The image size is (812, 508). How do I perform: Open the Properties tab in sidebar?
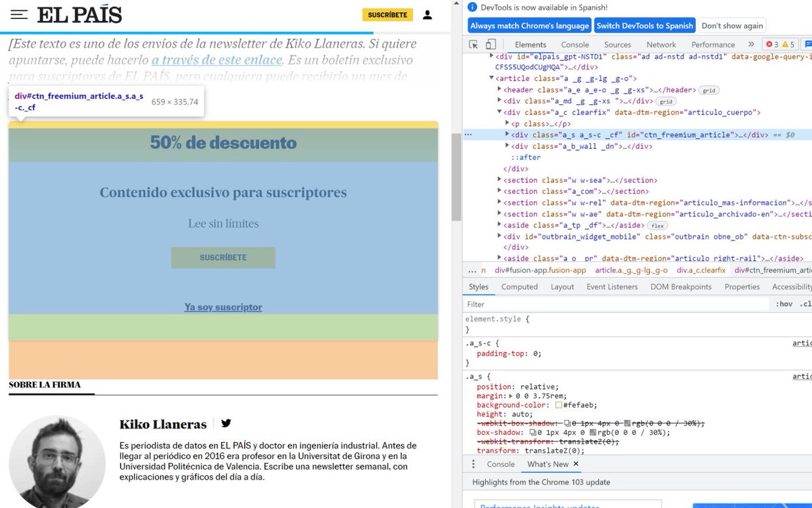pyautogui.click(x=742, y=287)
